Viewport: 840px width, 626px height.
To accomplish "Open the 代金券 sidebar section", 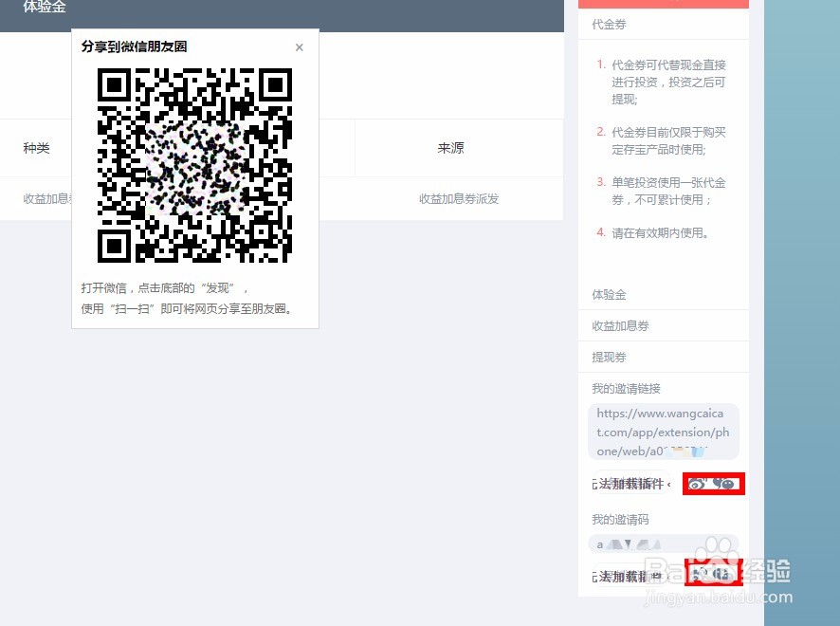I will (664, 24).
